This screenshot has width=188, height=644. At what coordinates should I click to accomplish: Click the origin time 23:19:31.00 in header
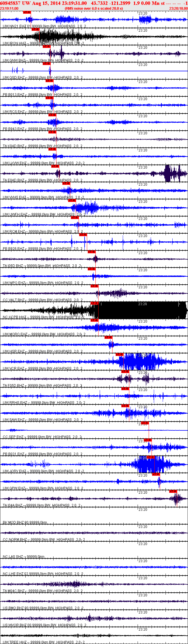tap(74, 3)
